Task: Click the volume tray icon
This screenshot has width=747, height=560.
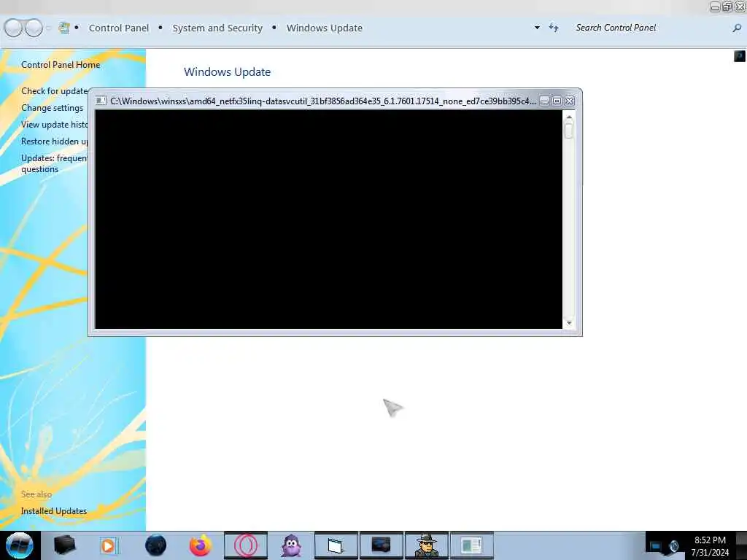Action: 673,546
